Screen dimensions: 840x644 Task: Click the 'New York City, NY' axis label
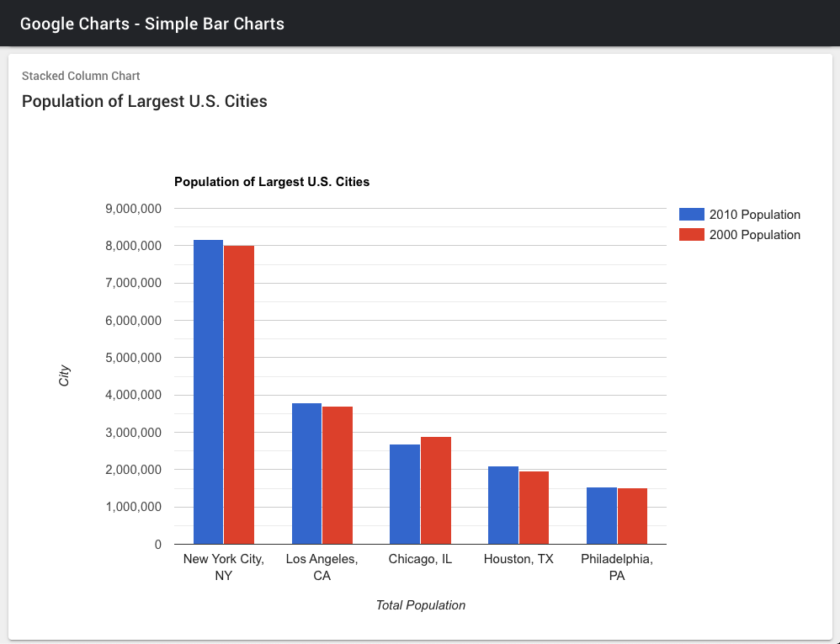point(223,567)
